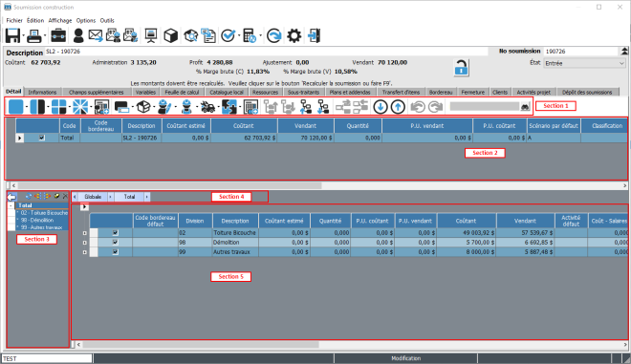Click the Print icon in main toolbar
Viewport: 631px width, 364px height.
click(x=33, y=35)
